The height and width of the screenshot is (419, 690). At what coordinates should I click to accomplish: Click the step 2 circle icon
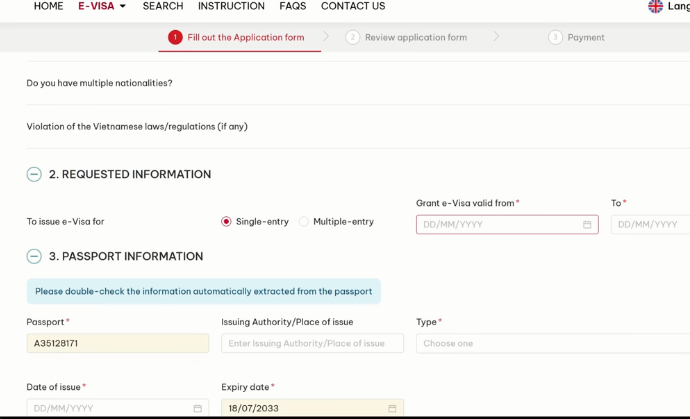pos(352,37)
